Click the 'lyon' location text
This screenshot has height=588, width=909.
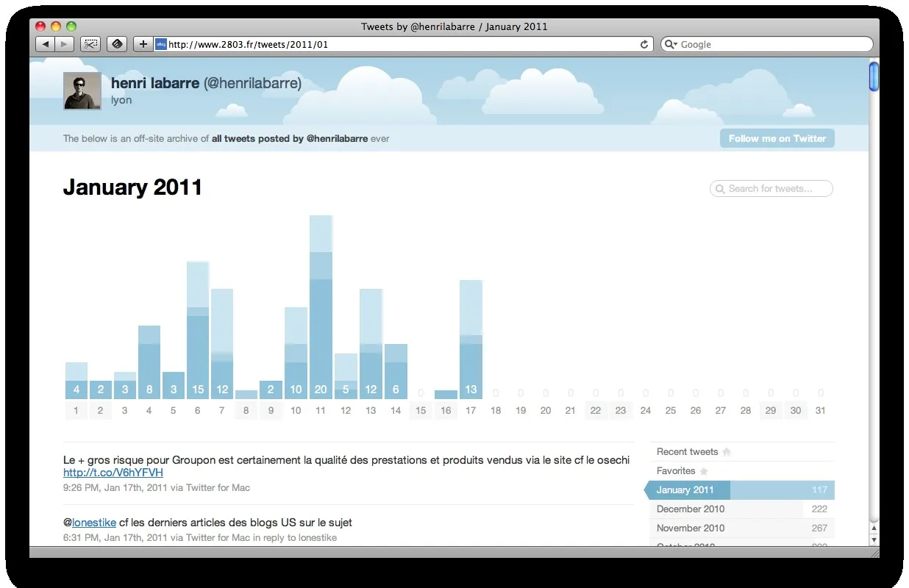[121, 100]
